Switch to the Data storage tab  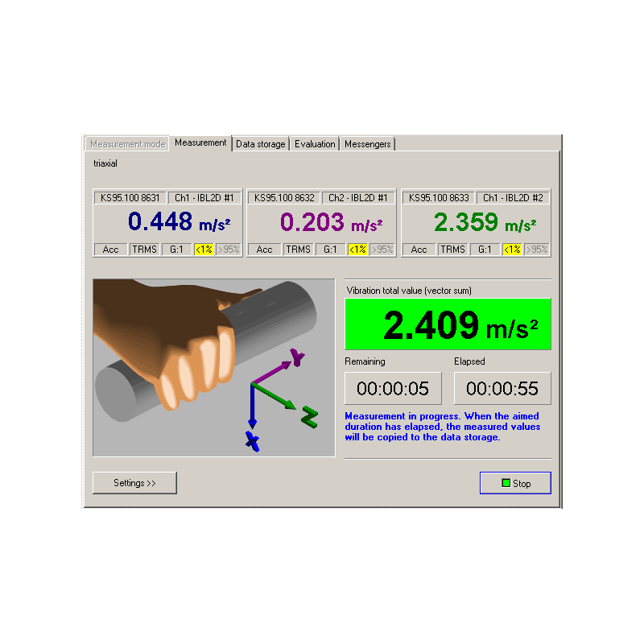coord(260,144)
